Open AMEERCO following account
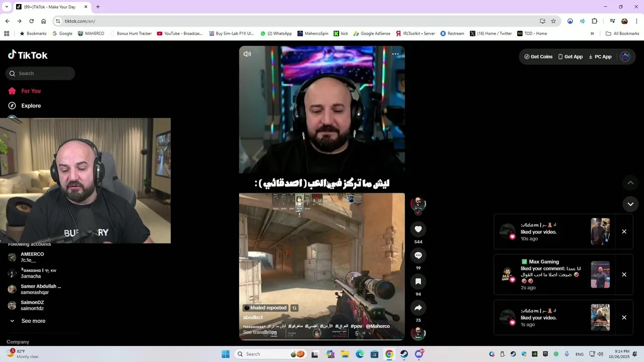644x362 pixels. (x=32, y=257)
